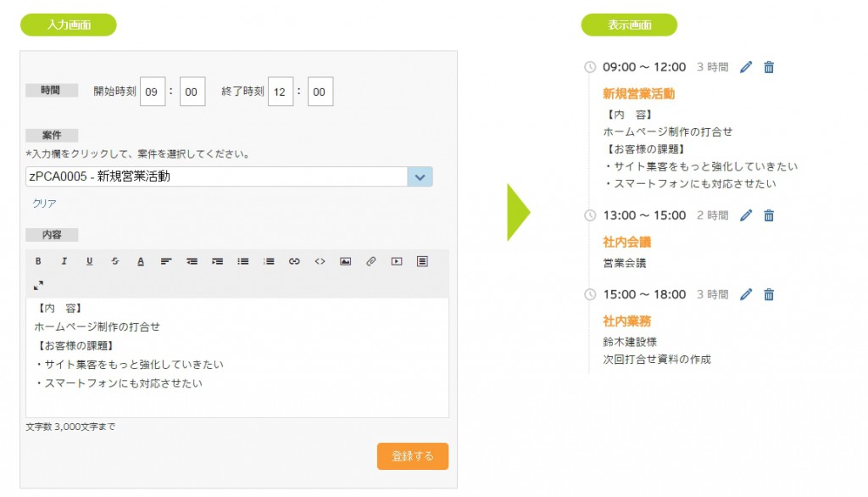Screen dimensions: 868x497
Task: Open the text color tool
Action: [x=141, y=261]
